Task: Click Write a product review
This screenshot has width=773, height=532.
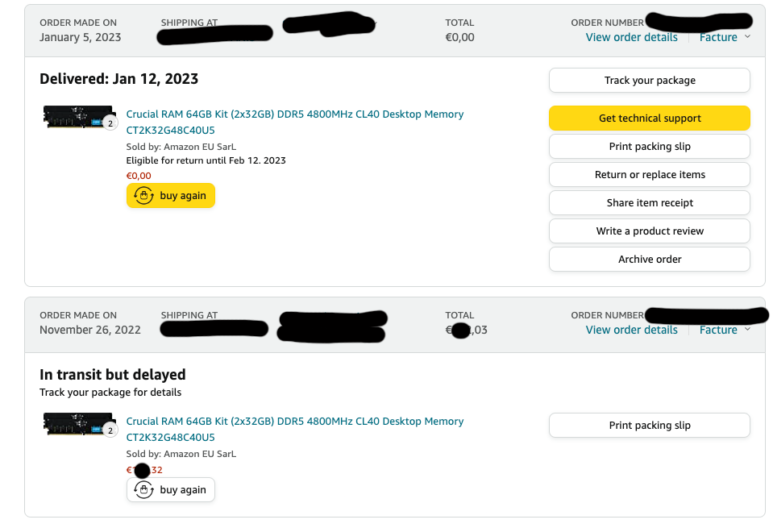Action: [650, 231]
